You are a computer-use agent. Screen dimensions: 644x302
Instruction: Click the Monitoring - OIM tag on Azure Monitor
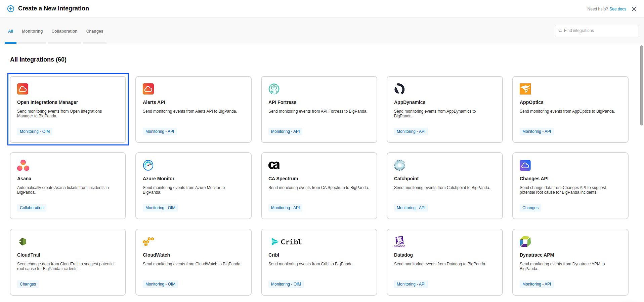click(160, 208)
